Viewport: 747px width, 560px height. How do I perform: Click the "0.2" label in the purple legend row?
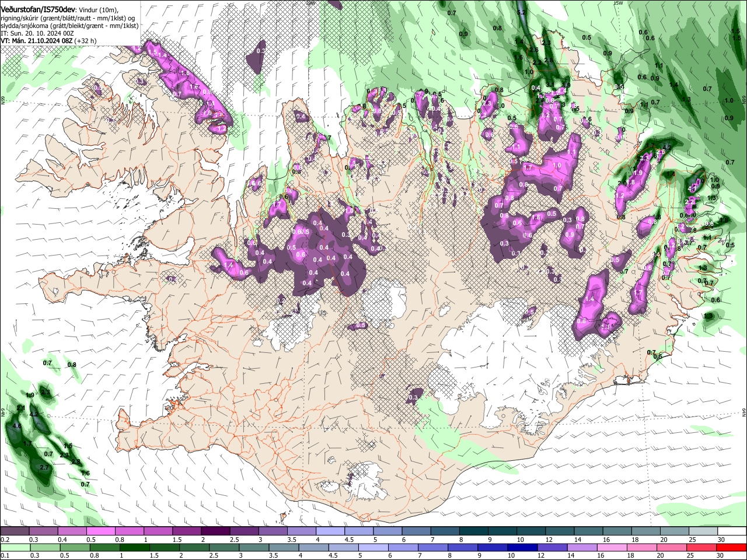(x=4, y=540)
